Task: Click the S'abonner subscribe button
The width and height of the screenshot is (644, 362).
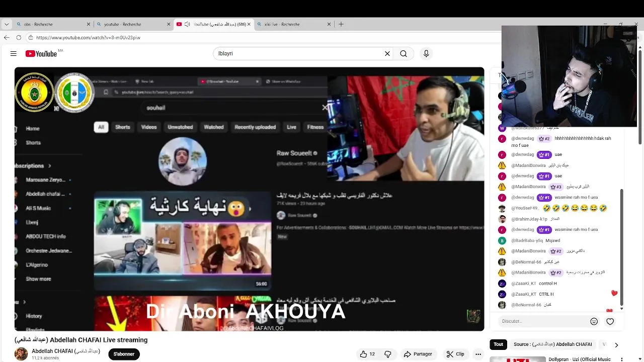Action: (x=124, y=354)
